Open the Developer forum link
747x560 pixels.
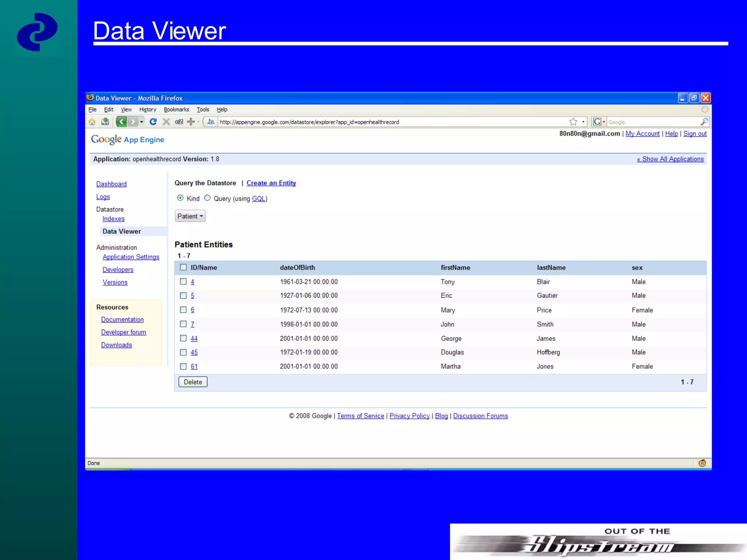coord(124,332)
